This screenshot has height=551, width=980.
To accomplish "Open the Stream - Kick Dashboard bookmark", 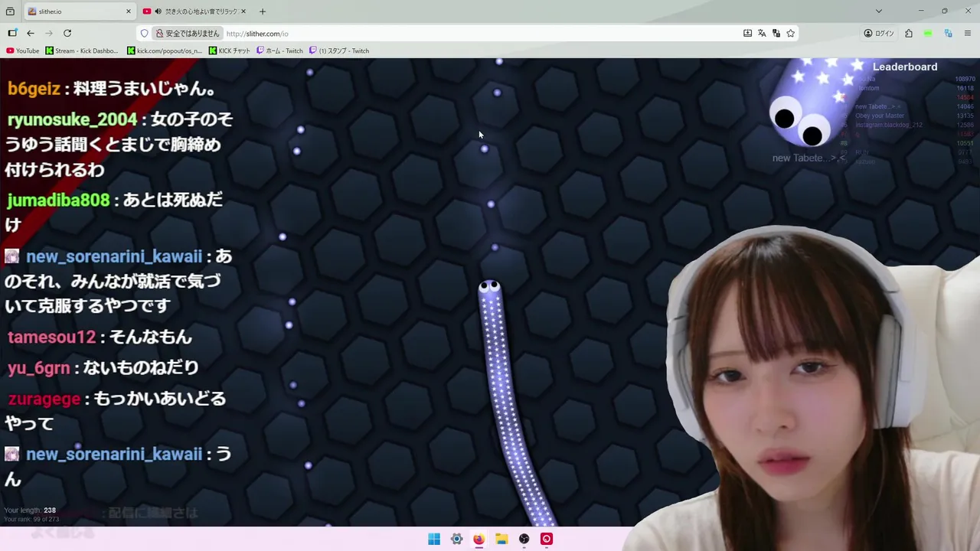I will click(x=83, y=51).
